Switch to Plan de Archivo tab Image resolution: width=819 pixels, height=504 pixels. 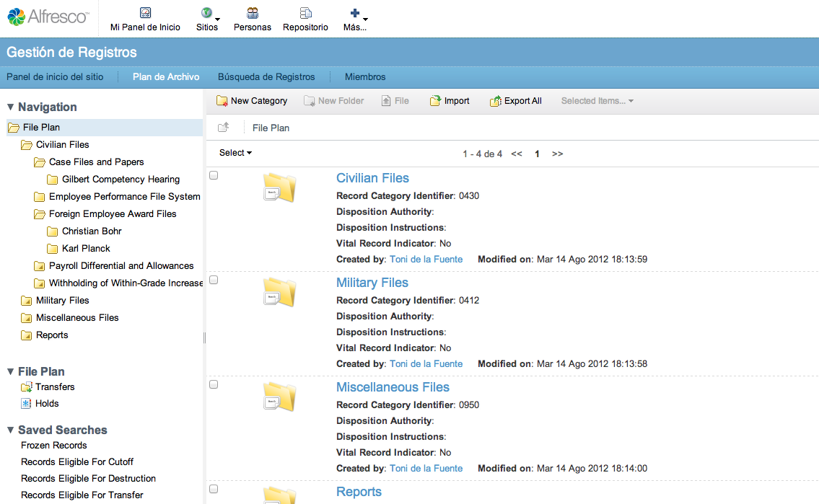tap(166, 76)
